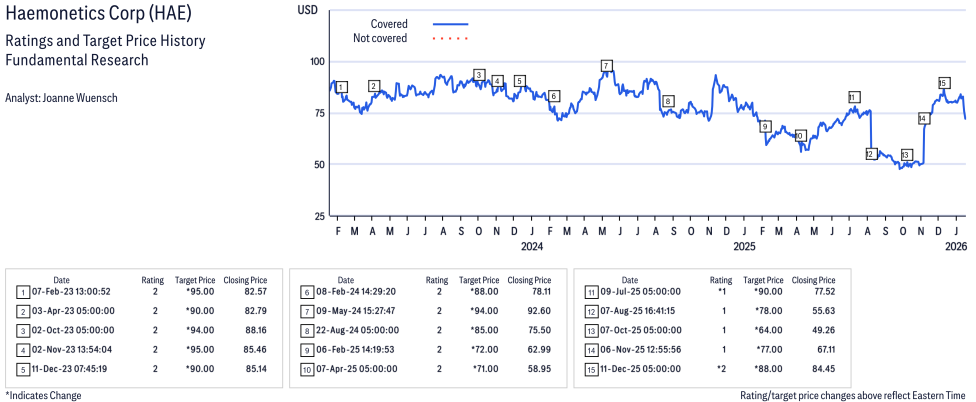Select chart marker 7 at the May 2024 peak
Viewport: 976px width, 402px height.
(607, 66)
